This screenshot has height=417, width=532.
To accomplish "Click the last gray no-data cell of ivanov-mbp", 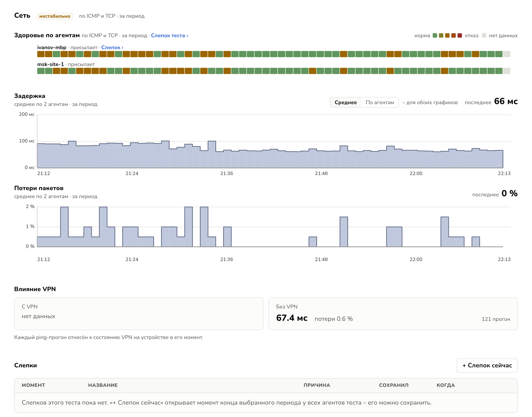I will coord(507,54).
